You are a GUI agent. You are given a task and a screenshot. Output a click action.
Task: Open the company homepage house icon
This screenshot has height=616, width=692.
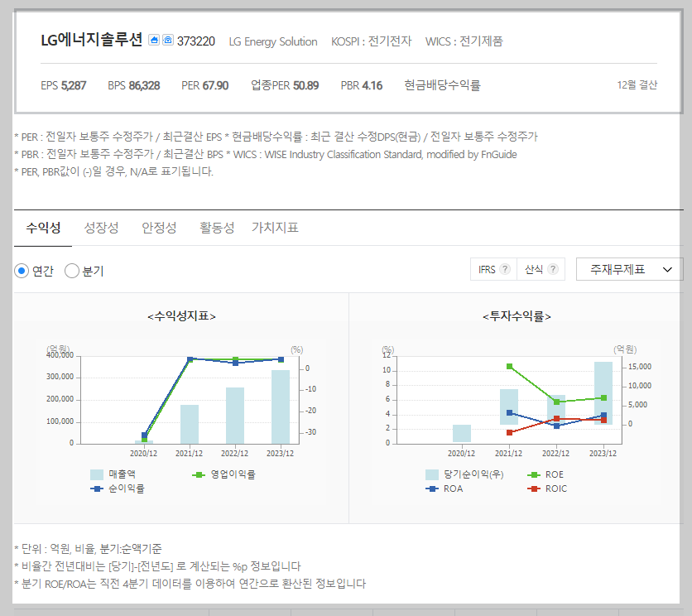click(x=154, y=41)
